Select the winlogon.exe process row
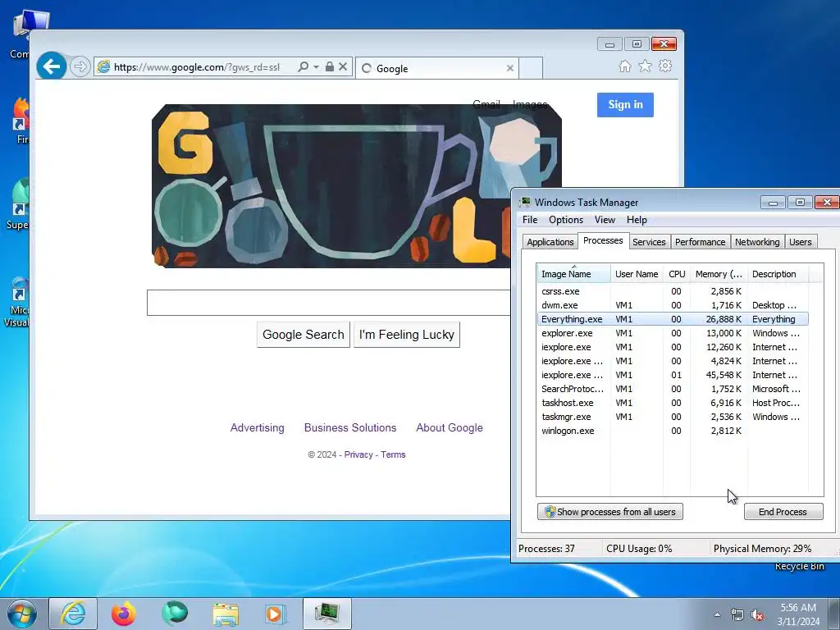The width and height of the screenshot is (840, 630). click(x=673, y=431)
